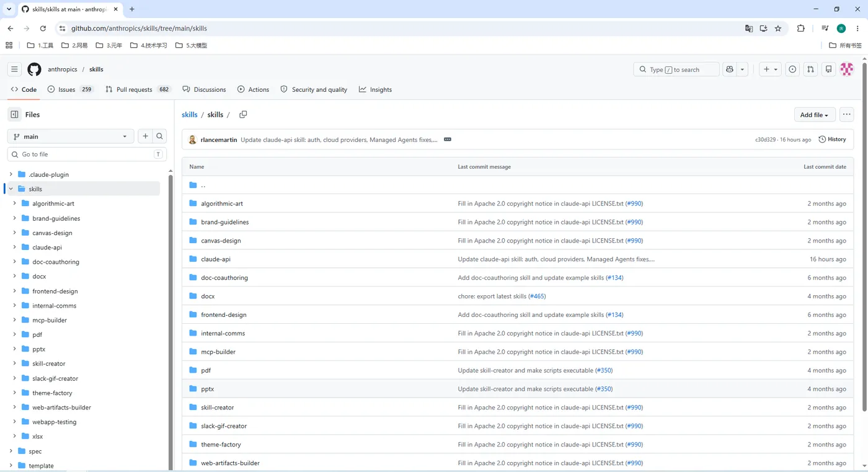Screen dimensions: 868x472
Task: Open commit hash c30d329
Action: tap(765, 140)
